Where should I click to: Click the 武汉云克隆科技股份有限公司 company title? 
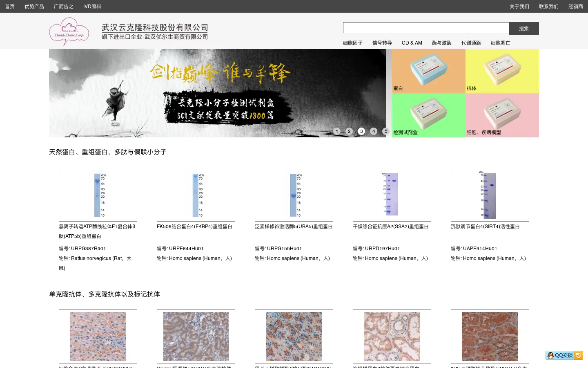tap(155, 27)
